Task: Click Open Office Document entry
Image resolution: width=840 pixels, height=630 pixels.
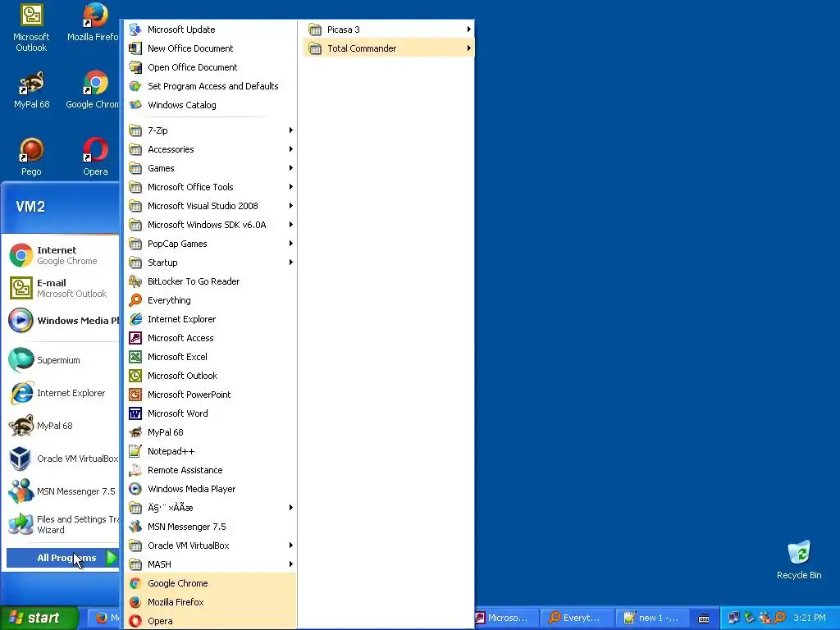Action: [210, 67]
